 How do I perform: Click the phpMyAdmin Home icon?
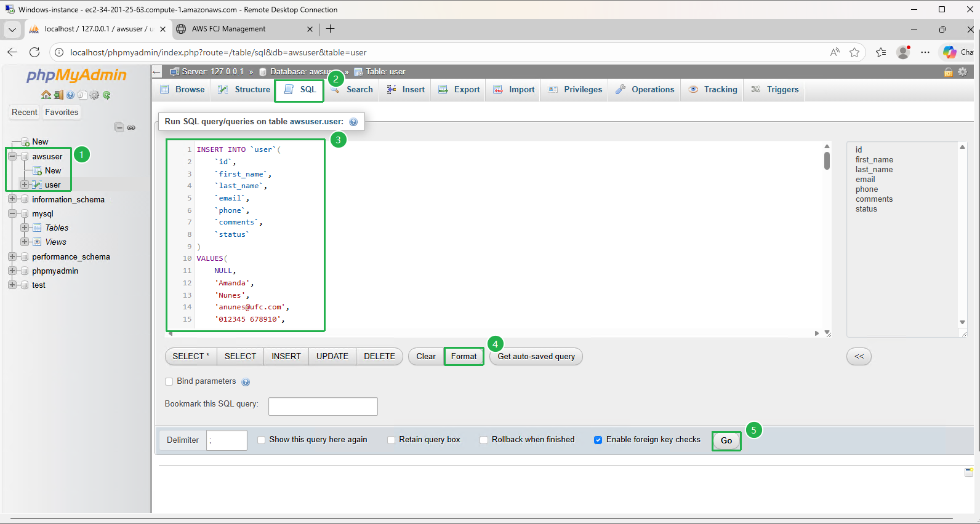click(x=46, y=95)
